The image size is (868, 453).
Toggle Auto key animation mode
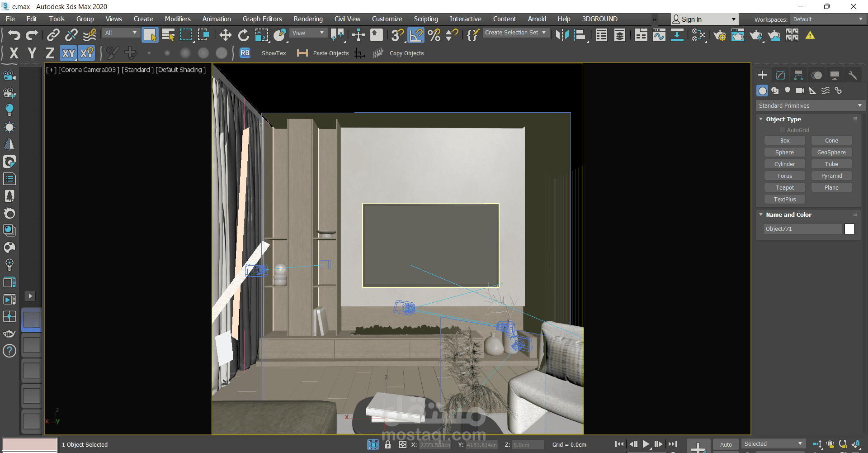tap(726, 444)
